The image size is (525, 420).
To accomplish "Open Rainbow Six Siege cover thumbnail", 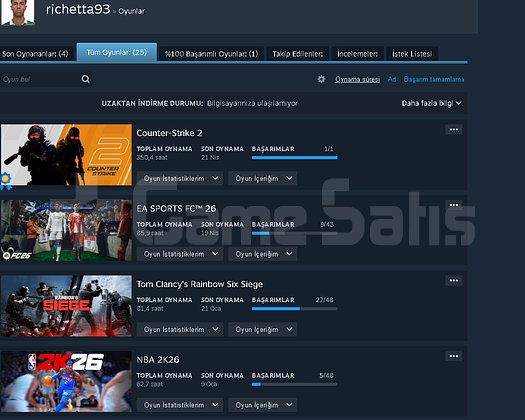I will [66, 306].
